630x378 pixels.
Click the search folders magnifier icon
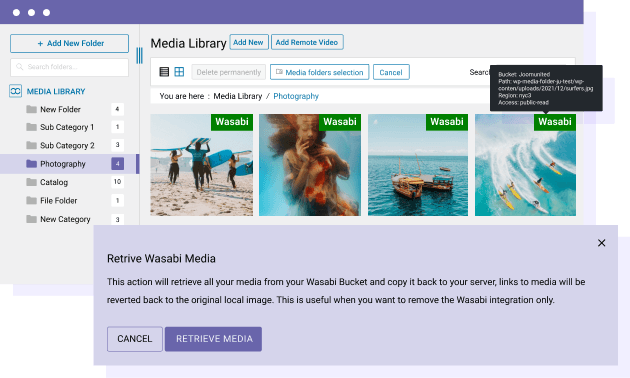pyautogui.click(x=19, y=67)
